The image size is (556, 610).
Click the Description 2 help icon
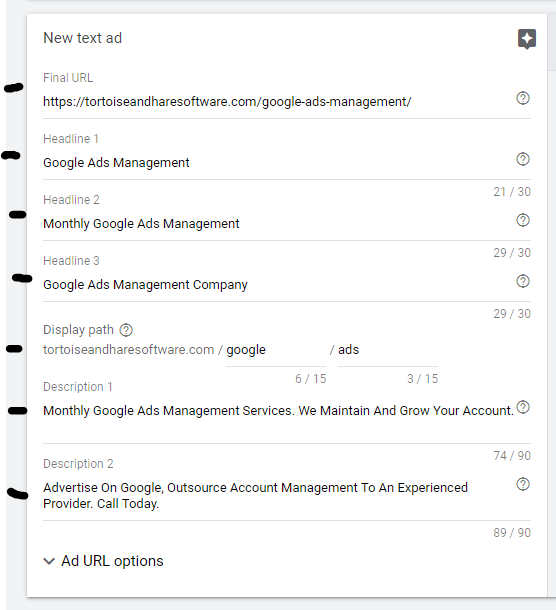coord(523,484)
